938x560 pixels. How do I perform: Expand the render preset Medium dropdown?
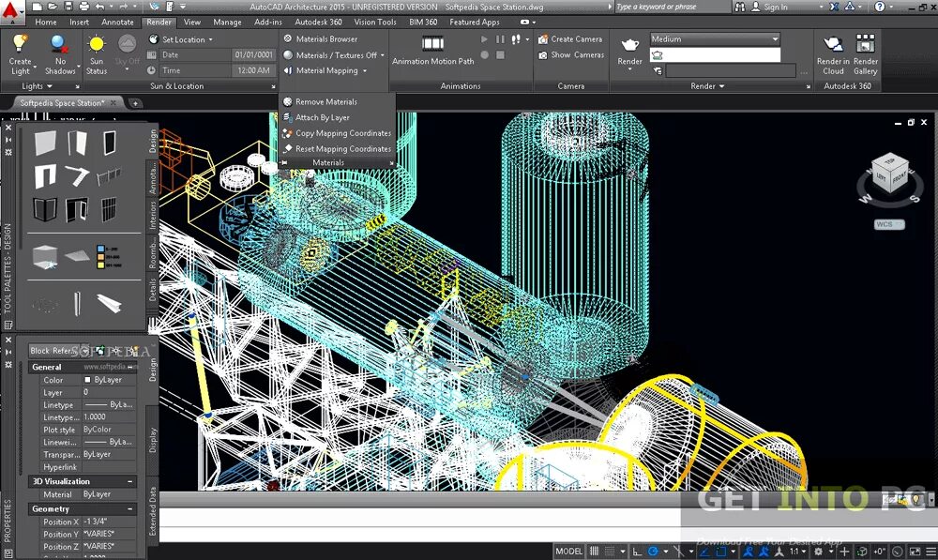pyautogui.click(x=715, y=39)
